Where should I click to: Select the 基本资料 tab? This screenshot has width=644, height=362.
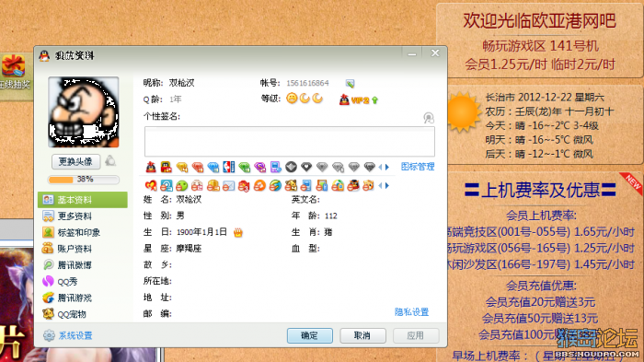83,200
